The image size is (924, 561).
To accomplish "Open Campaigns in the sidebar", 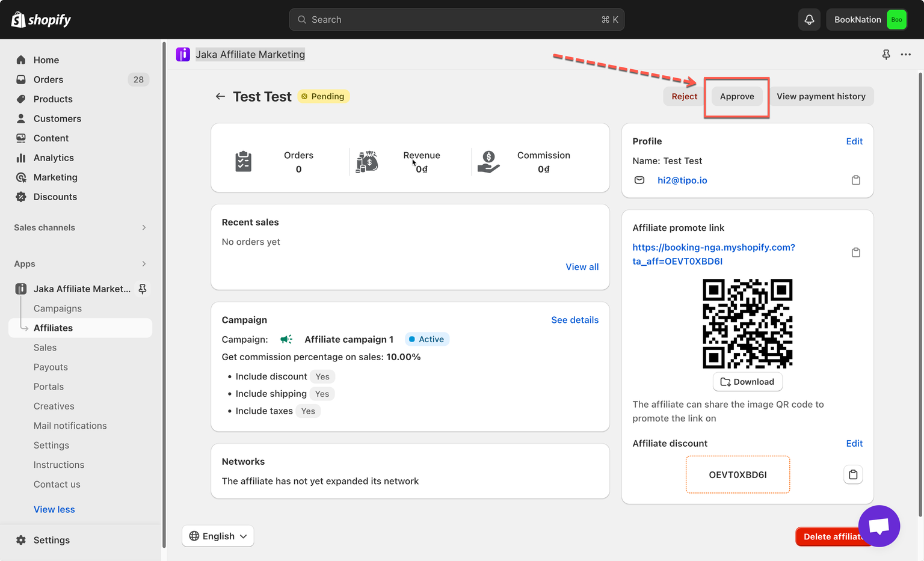I will [58, 308].
